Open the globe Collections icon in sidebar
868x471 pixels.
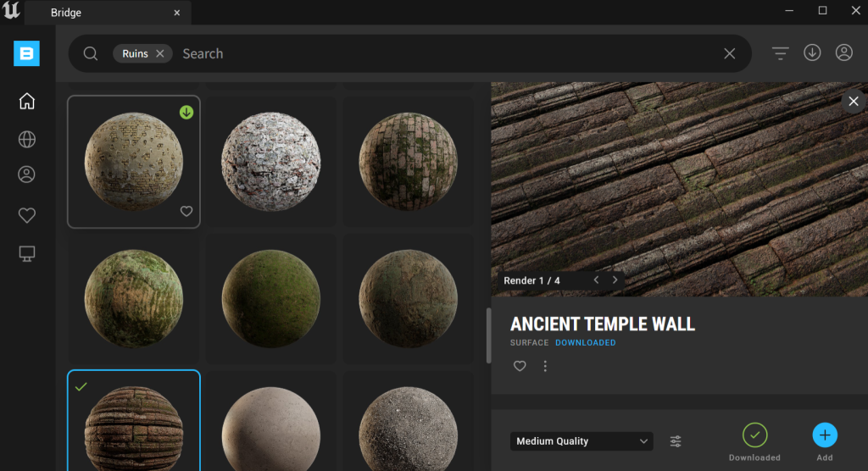(27, 140)
